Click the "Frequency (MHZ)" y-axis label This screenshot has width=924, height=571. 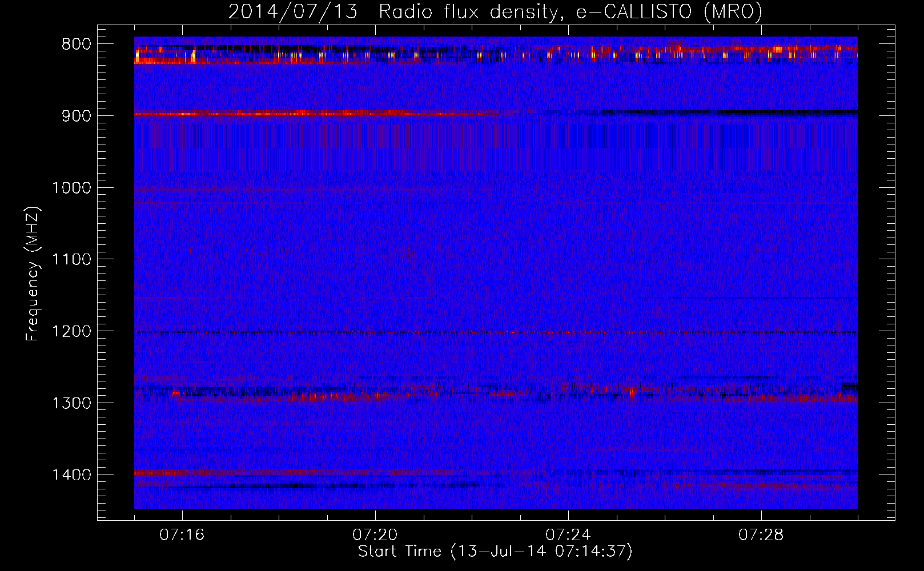33,274
